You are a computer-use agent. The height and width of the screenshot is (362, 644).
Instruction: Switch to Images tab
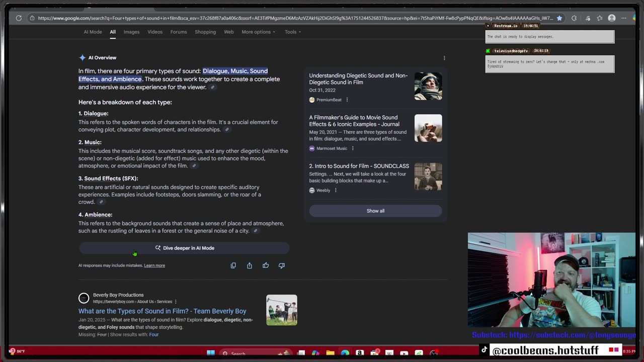pos(131,32)
